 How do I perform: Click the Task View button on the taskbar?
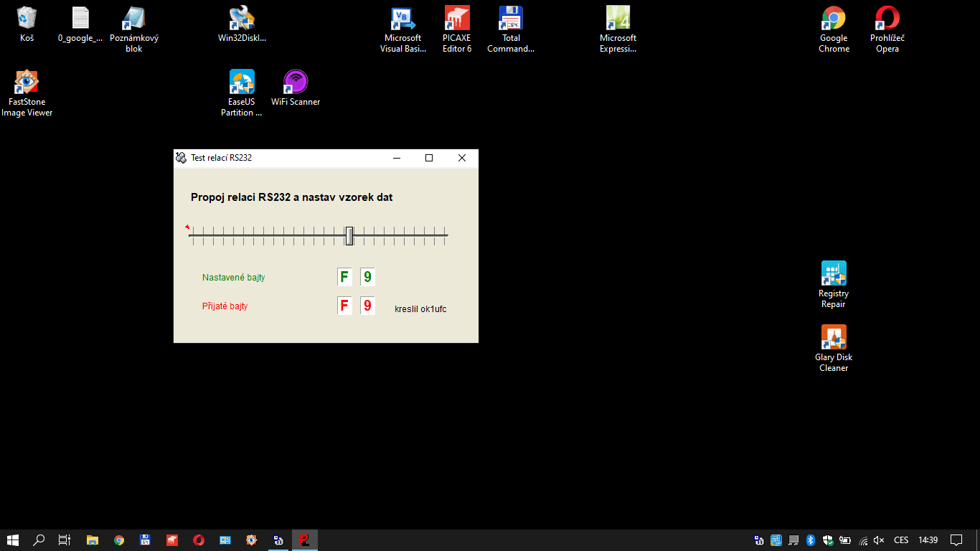click(64, 540)
